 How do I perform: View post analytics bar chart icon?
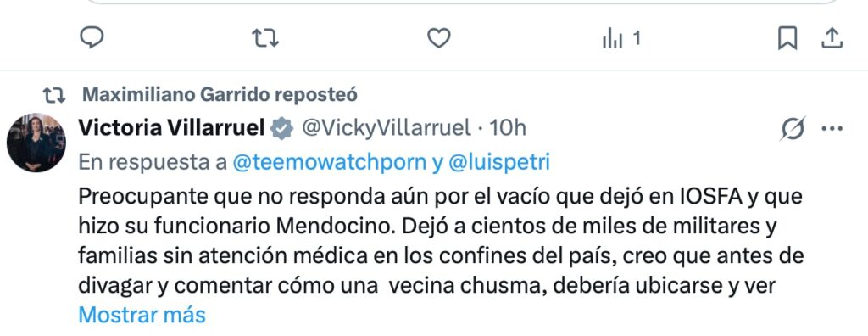(612, 39)
